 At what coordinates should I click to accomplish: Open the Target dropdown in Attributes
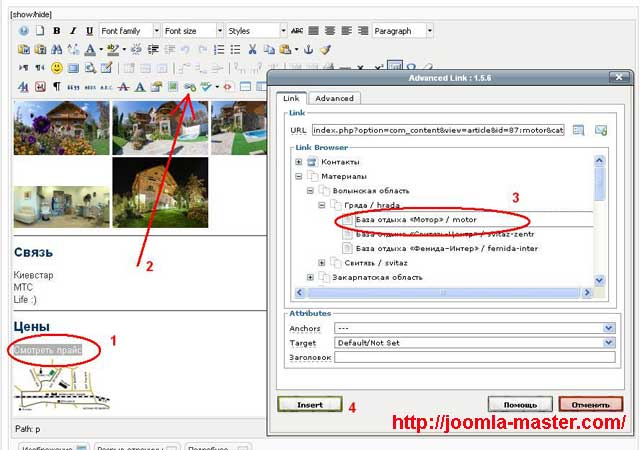(x=608, y=342)
